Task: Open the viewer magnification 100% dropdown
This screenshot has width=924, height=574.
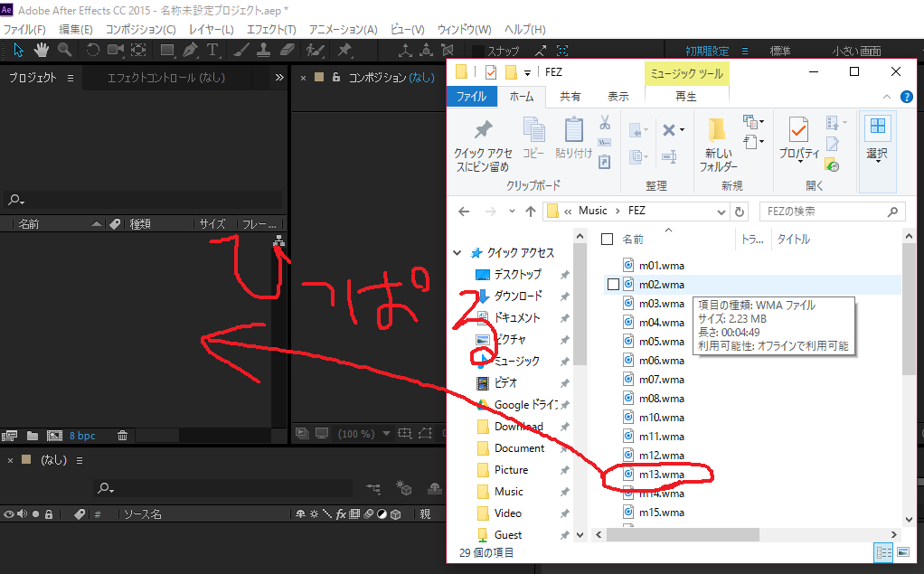Action: [387, 434]
